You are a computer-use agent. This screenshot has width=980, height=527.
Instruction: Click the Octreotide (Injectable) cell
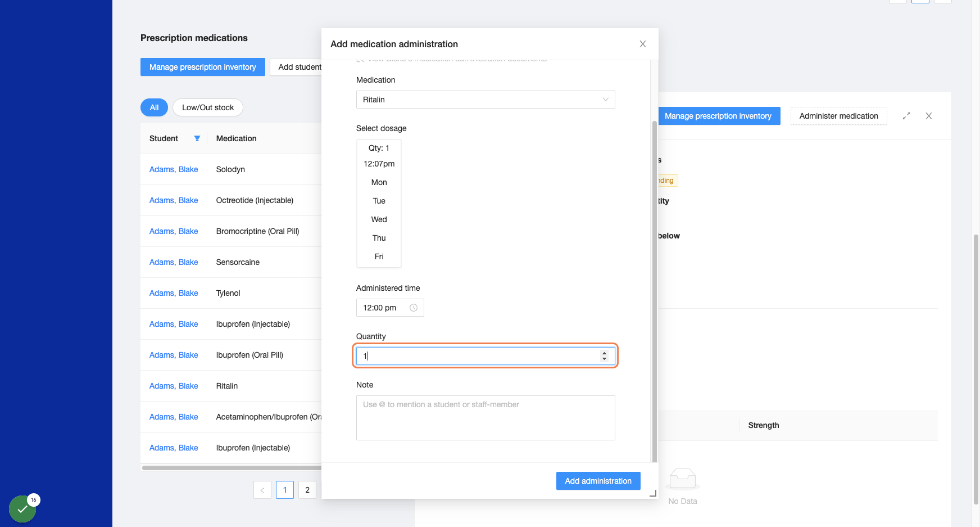coord(255,200)
